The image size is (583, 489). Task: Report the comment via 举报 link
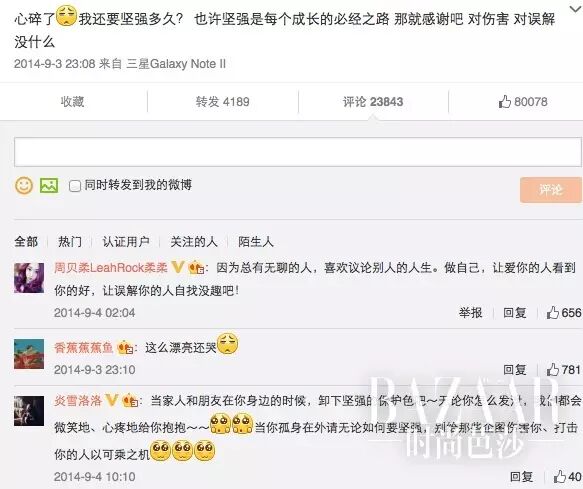pos(470,313)
